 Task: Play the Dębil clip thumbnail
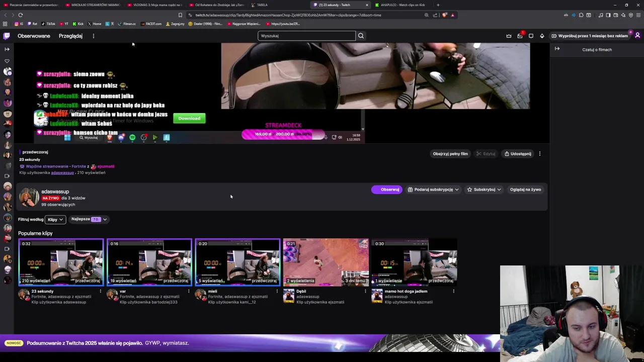(x=326, y=262)
